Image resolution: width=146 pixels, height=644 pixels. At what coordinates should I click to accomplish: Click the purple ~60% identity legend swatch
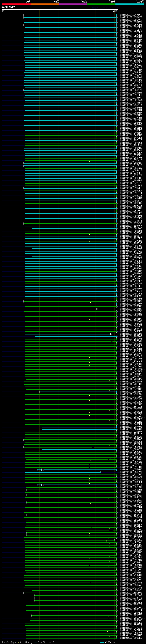(73, 4)
